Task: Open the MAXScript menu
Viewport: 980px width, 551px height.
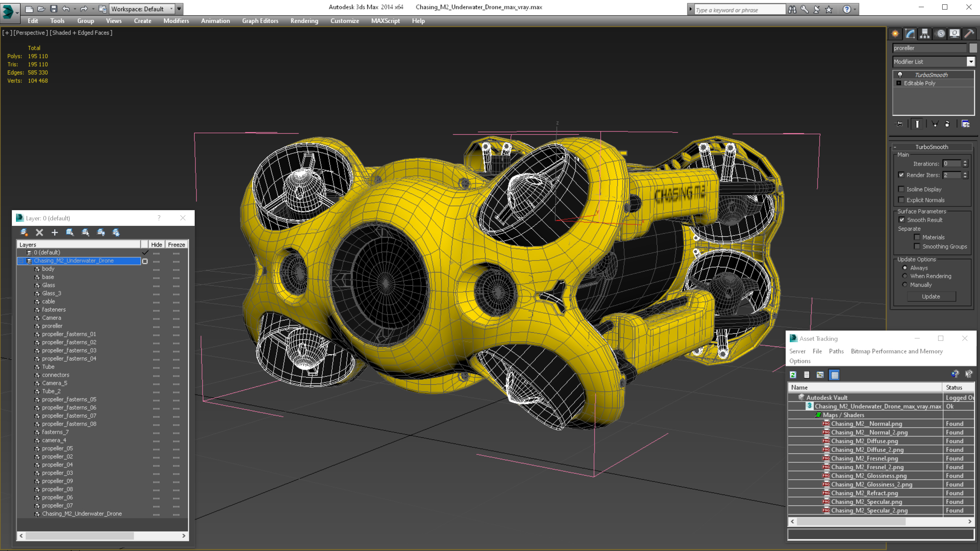Action: [386, 21]
